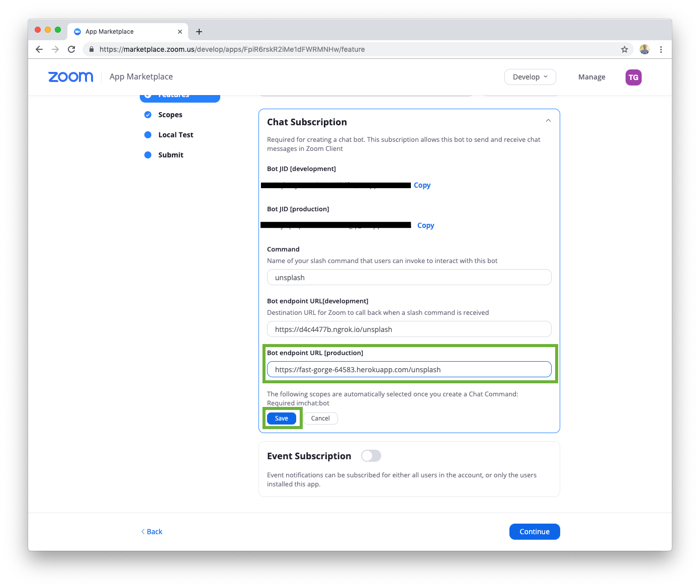This screenshot has width=700, height=588.
Task: Open the TG user avatar menu
Action: click(x=634, y=77)
